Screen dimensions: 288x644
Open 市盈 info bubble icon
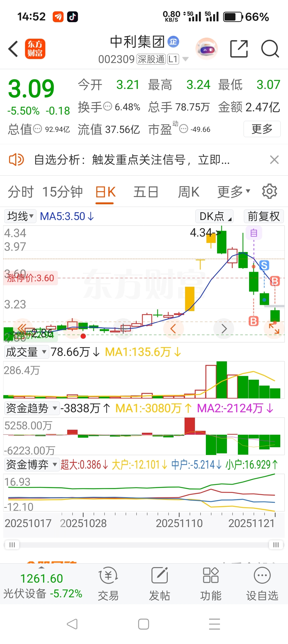[183, 129]
